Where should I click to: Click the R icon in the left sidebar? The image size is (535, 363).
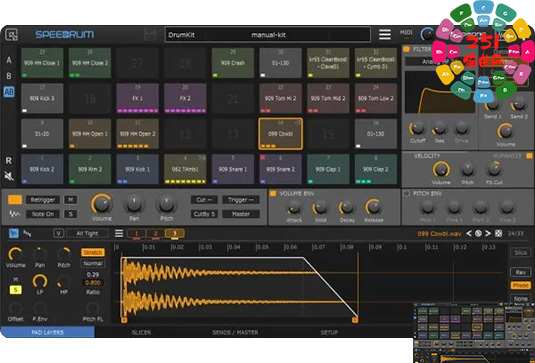tap(9, 160)
